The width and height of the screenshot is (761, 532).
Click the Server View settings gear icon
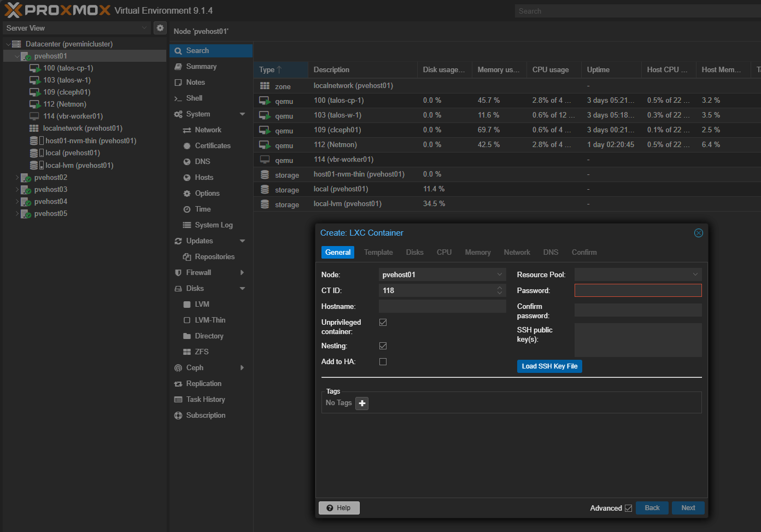click(x=160, y=28)
